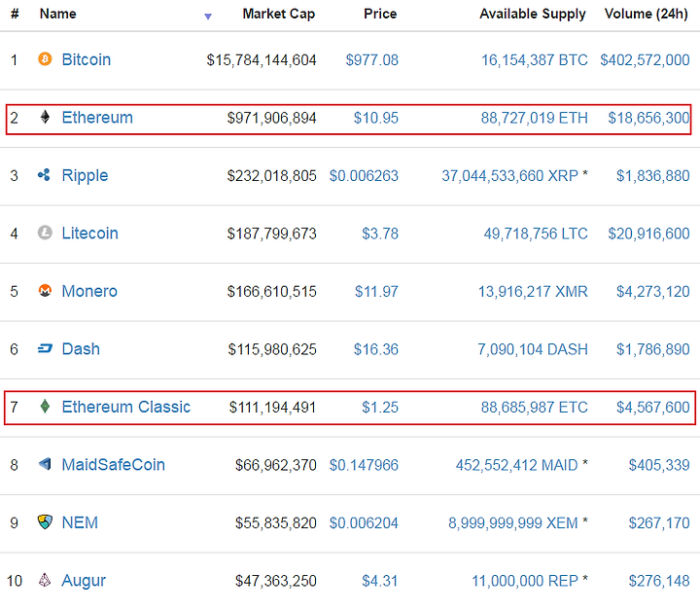This screenshot has width=700, height=610.
Task: Click Litecoin price $3.78
Action: coord(380,233)
